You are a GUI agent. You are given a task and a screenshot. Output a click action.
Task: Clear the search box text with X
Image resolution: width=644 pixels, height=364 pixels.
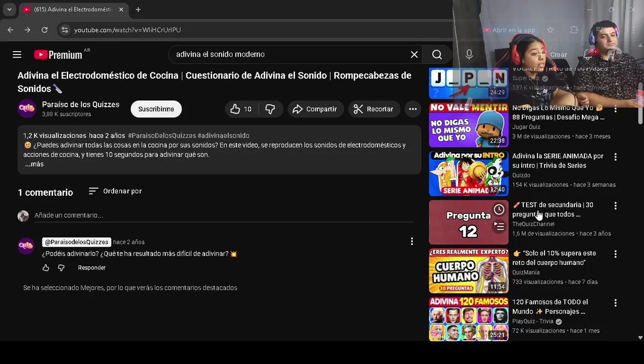click(x=414, y=55)
